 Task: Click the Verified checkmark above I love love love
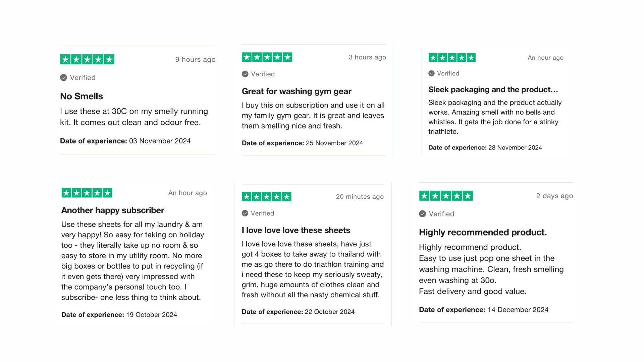point(245,213)
